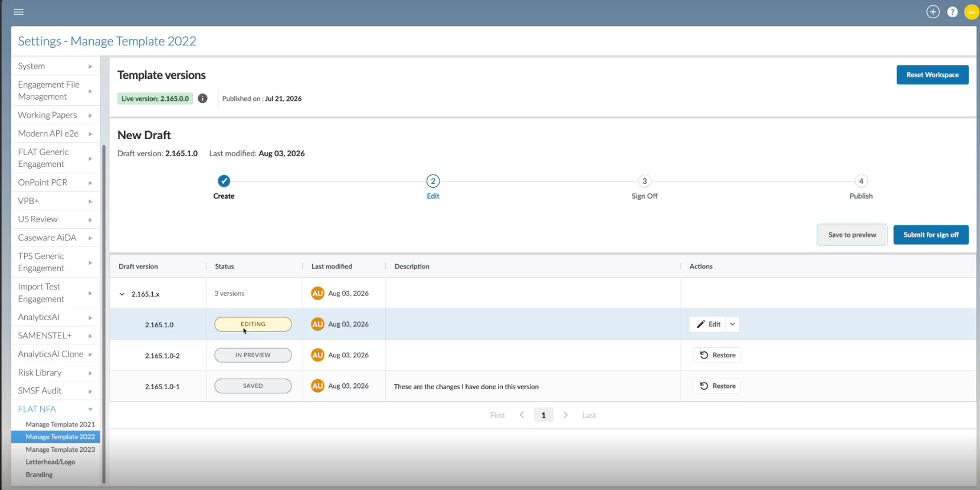This screenshot has height=490, width=980.
Task: Click the '3 versions' status cell
Action: coord(229,293)
